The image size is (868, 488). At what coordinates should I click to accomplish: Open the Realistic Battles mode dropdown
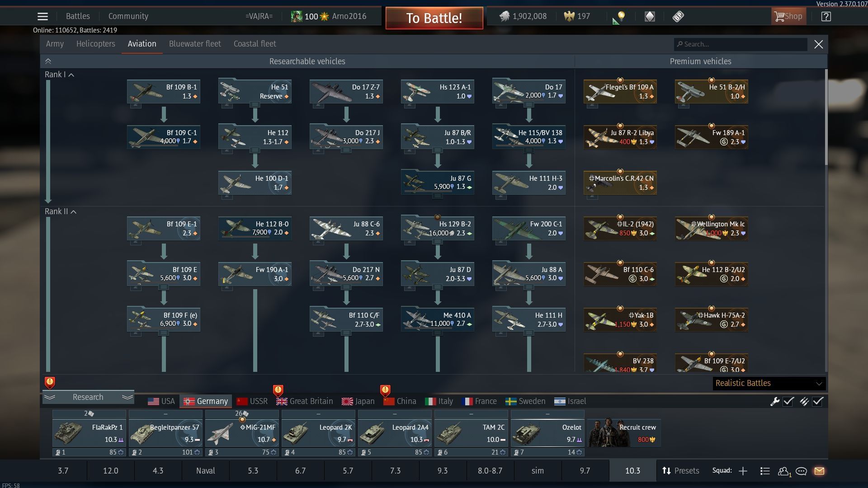[768, 383]
